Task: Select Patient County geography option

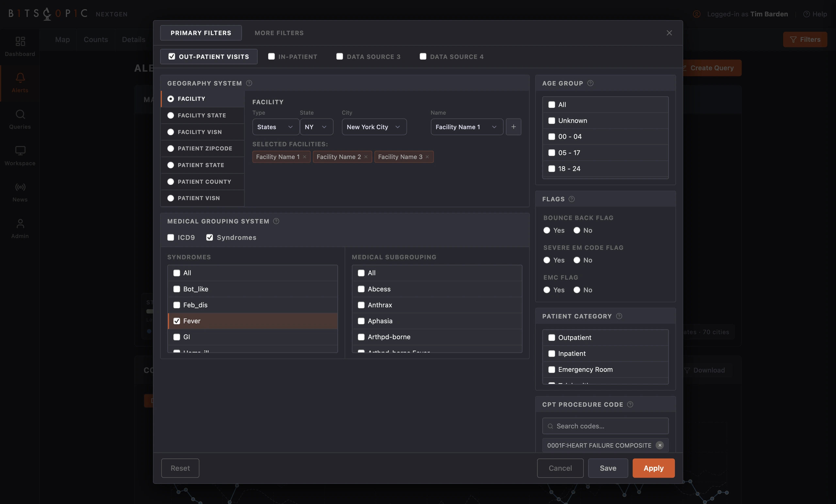Action: [x=171, y=182]
